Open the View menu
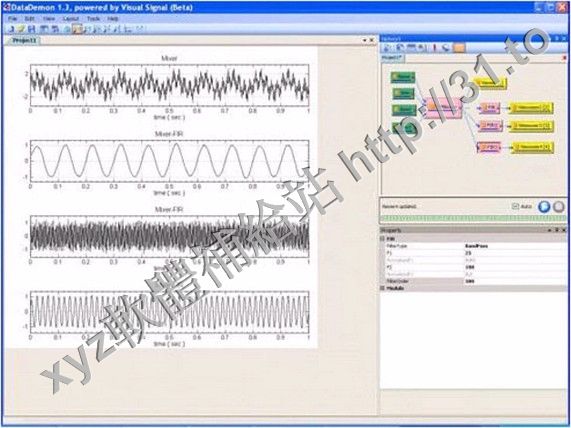Screen dimensions: 571x428 click(49, 18)
